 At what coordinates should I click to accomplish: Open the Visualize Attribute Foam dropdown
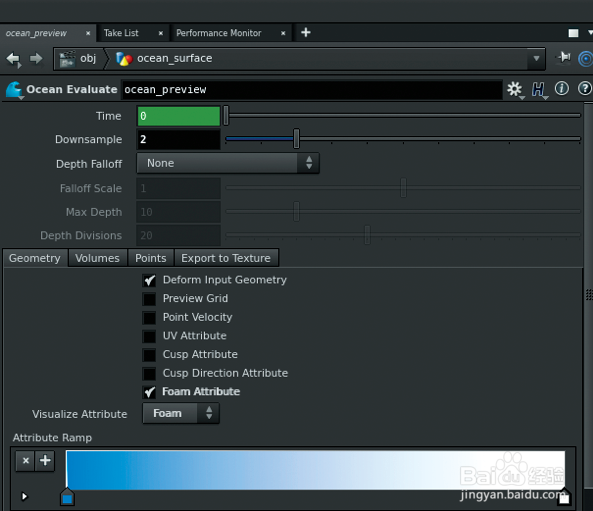pyautogui.click(x=181, y=413)
